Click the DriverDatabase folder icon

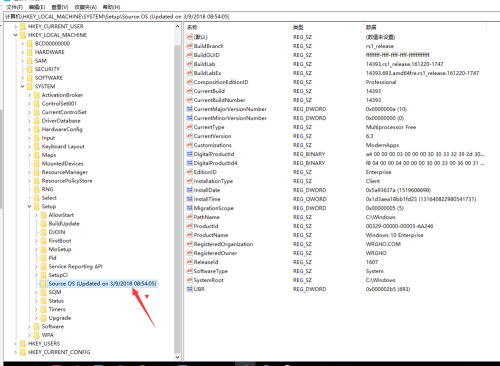(x=37, y=121)
